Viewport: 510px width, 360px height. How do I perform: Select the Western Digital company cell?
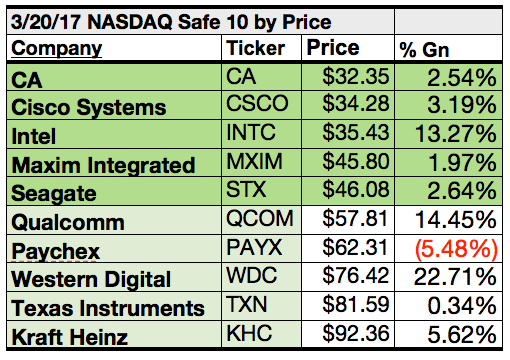(114, 277)
